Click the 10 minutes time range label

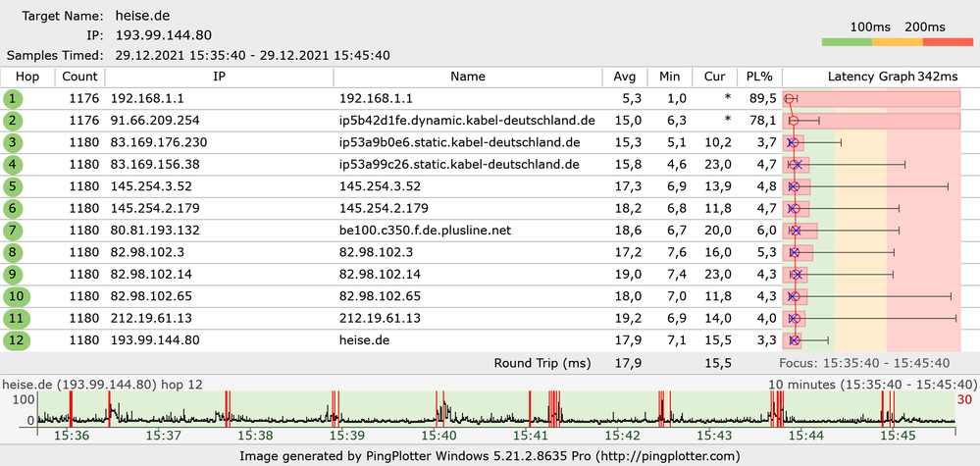pyautogui.click(x=873, y=385)
